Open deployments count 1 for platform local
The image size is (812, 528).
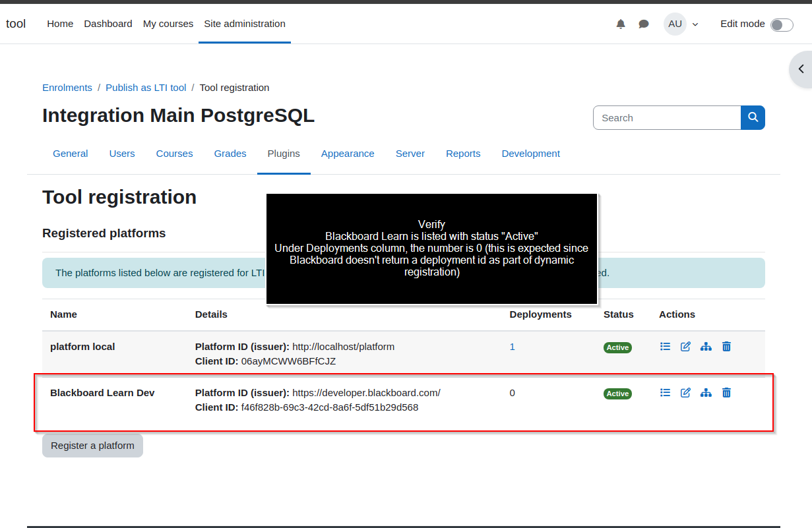tap(513, 347)
